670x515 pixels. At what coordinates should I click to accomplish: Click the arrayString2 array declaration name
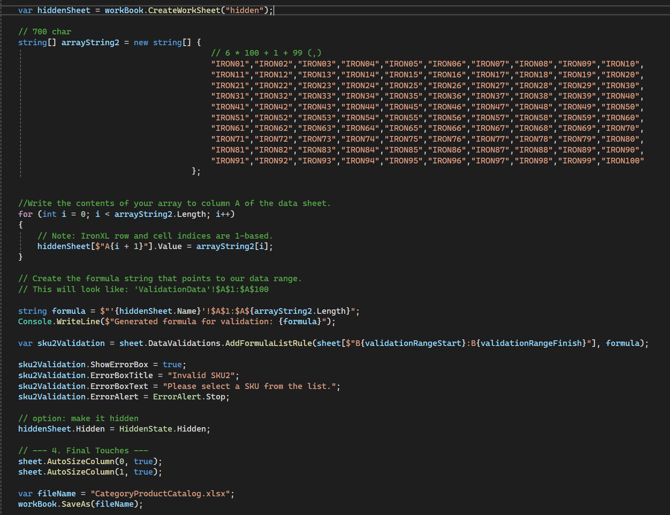tap(90, 42)
